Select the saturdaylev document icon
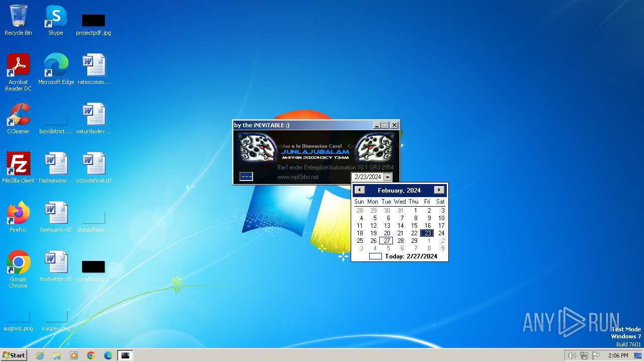Screen dimensions: 644x362 (94, 119)
